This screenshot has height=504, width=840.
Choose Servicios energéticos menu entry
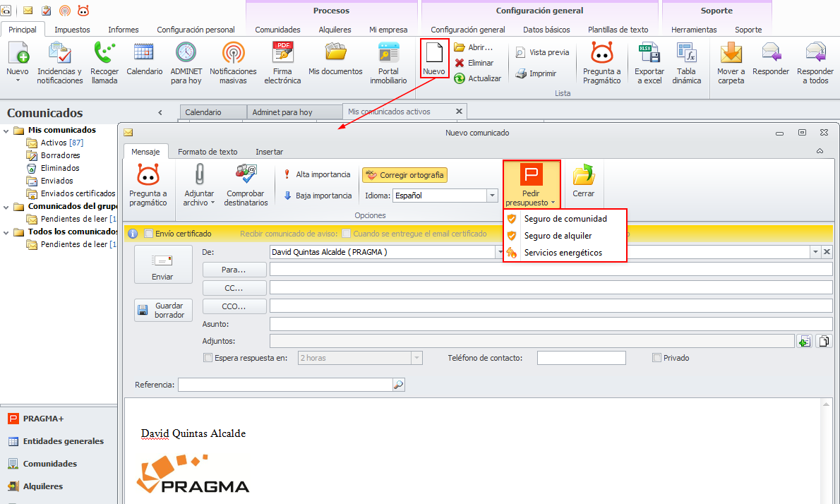pyautogui.click(x=565, y=253)
